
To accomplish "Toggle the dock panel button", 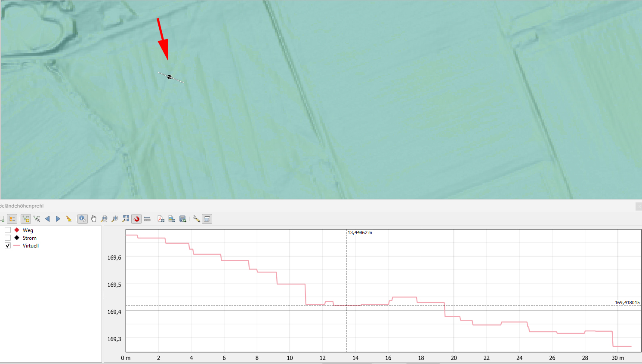I will point(207,219).
